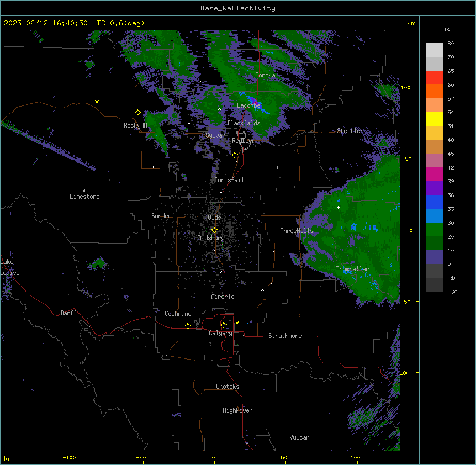The image size is (476, 465).
Task: Click the Drumheller town label
Action: click(352, 269)
